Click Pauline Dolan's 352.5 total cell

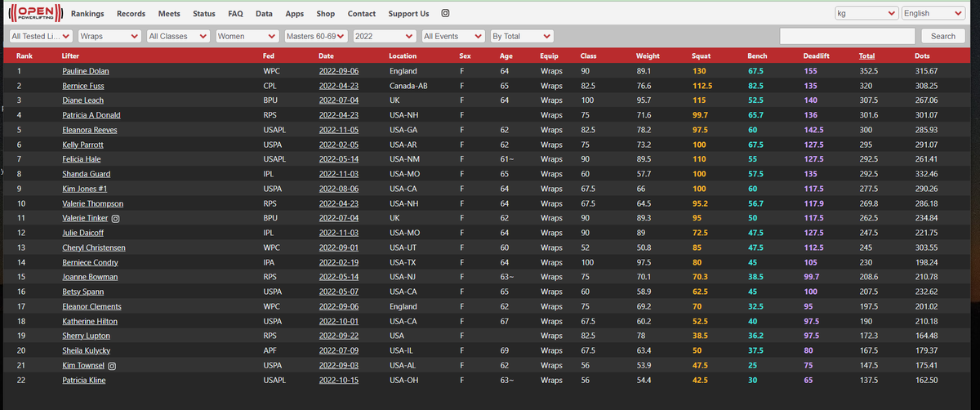coord(868,71)
